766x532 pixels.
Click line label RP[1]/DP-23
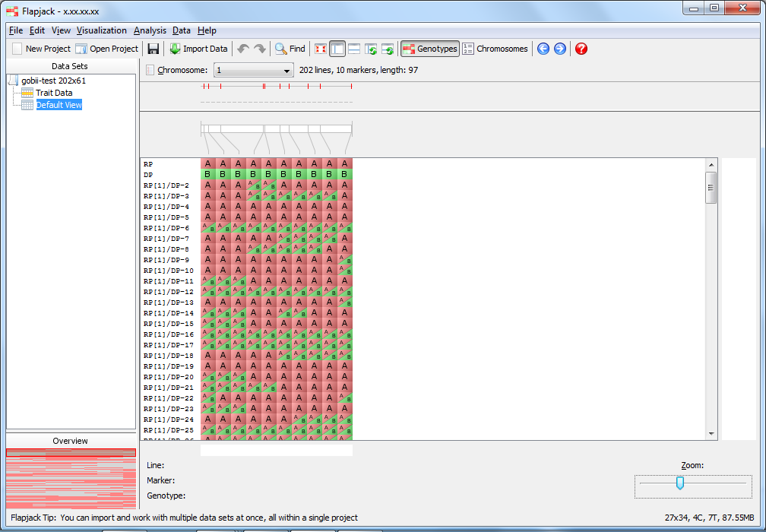(x=169, y=409)
